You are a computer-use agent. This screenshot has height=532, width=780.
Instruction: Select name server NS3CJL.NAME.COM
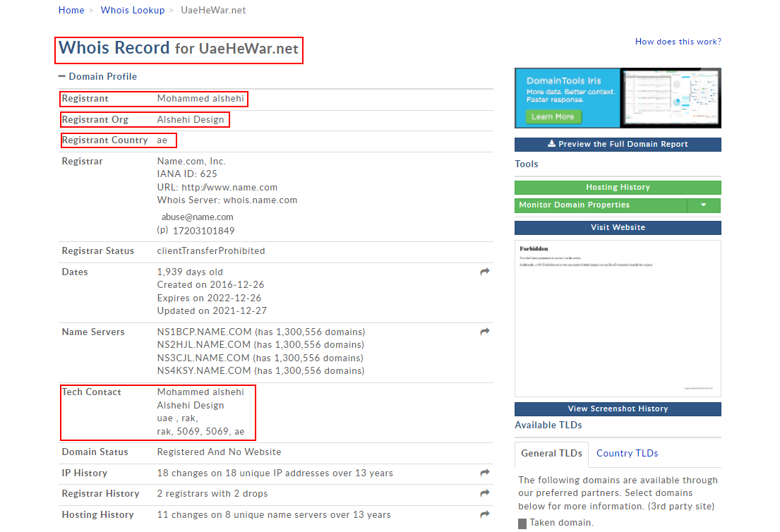203,358
